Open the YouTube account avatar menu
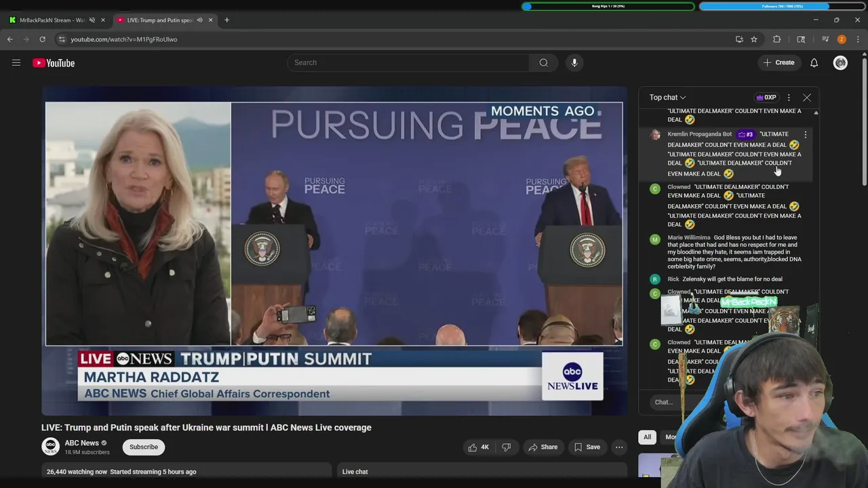 coord(840,63)
